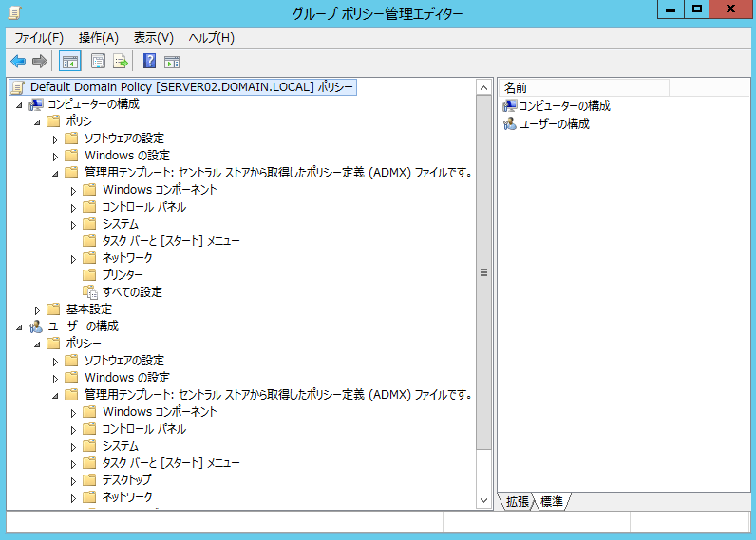The image size is (756, 540).
Task: Click tree scrollbar down arrow
Action: click(x=483, y=500)
